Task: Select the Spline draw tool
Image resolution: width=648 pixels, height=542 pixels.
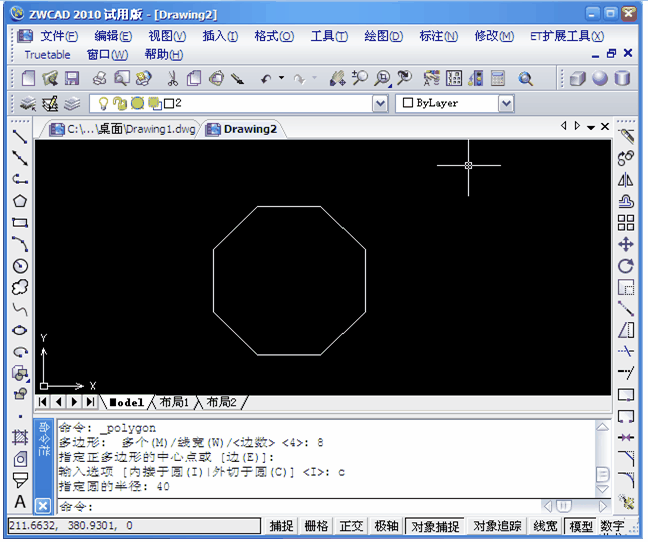Action: tap(20, 309)
